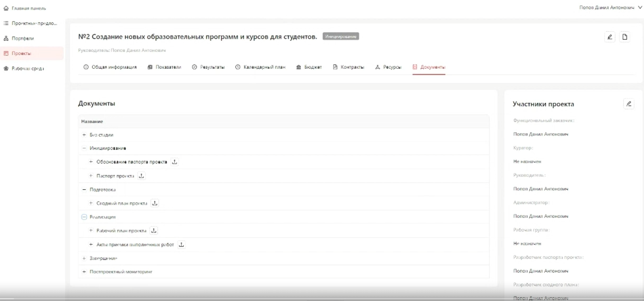Select the Документы tab
This screenshot has height=301, width=644.
(x=429, y=67)
